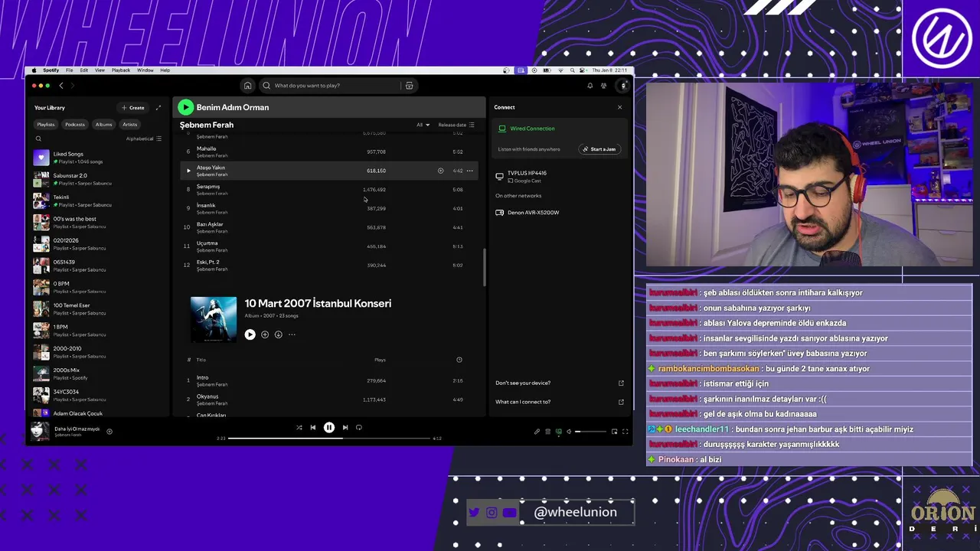The image size is (980, 551).
Task: Play Benim Adım Orman with green button
Action: coord(185,107)
